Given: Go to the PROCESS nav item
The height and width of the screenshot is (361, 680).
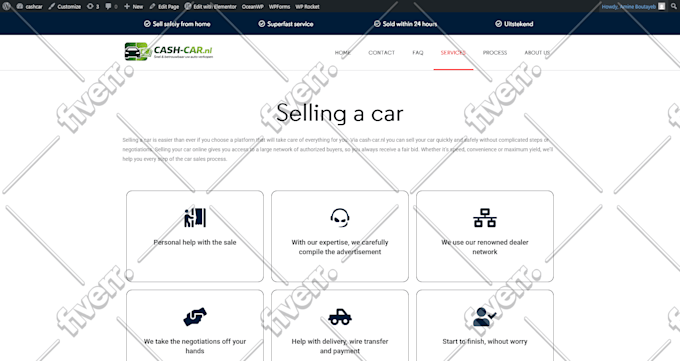Looking at the screenshot, I should click(495, 53).
